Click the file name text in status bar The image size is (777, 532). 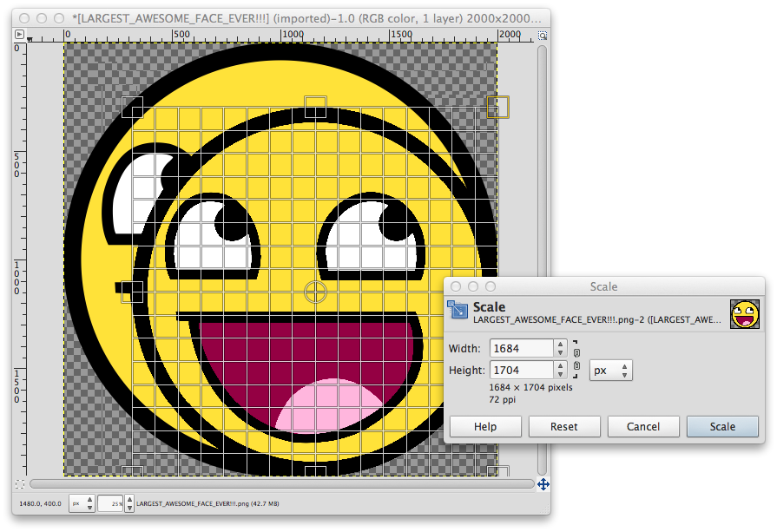[x=207, y=503]
